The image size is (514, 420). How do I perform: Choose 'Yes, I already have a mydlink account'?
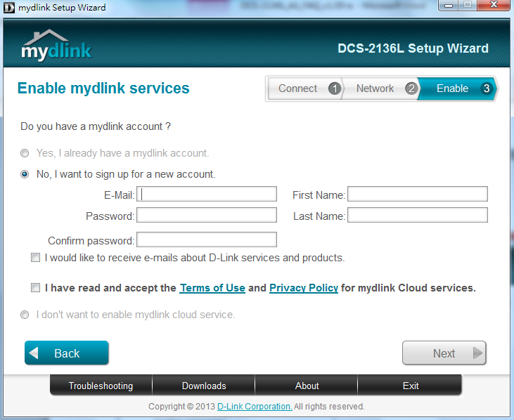25,153
